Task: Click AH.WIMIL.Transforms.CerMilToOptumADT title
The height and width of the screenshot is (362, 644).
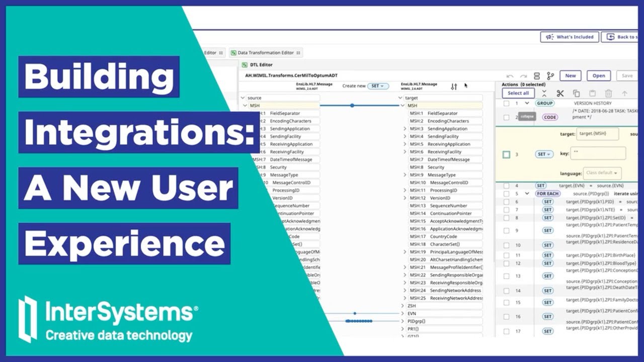Action: pos(291,75)
